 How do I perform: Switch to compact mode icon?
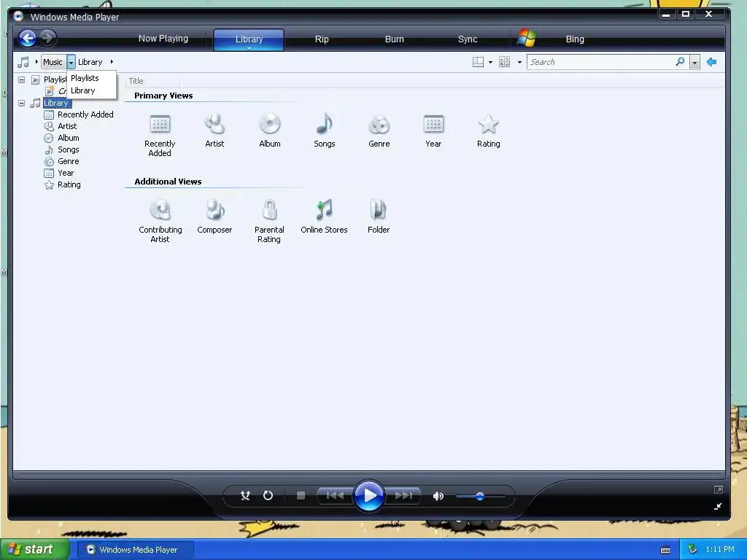pos(718,506)
